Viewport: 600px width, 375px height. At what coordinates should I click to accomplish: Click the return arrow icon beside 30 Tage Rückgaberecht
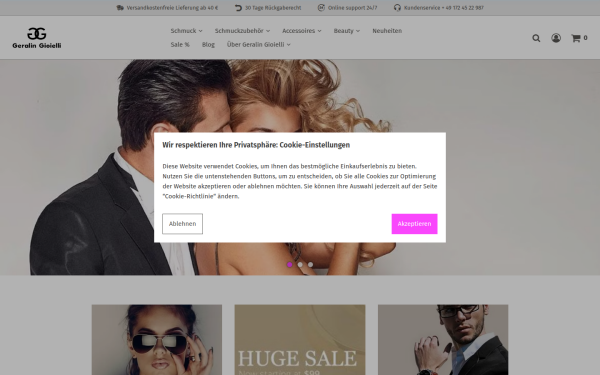pos(238,8)
